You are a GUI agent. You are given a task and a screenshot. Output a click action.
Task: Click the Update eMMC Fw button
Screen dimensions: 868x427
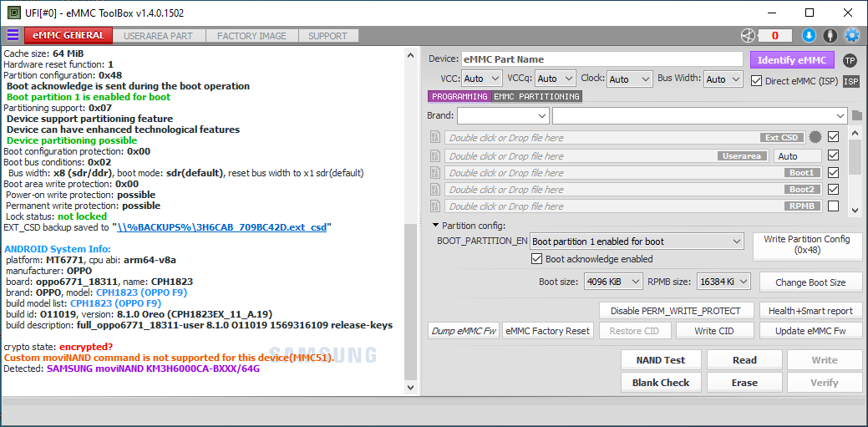[810, 331]
